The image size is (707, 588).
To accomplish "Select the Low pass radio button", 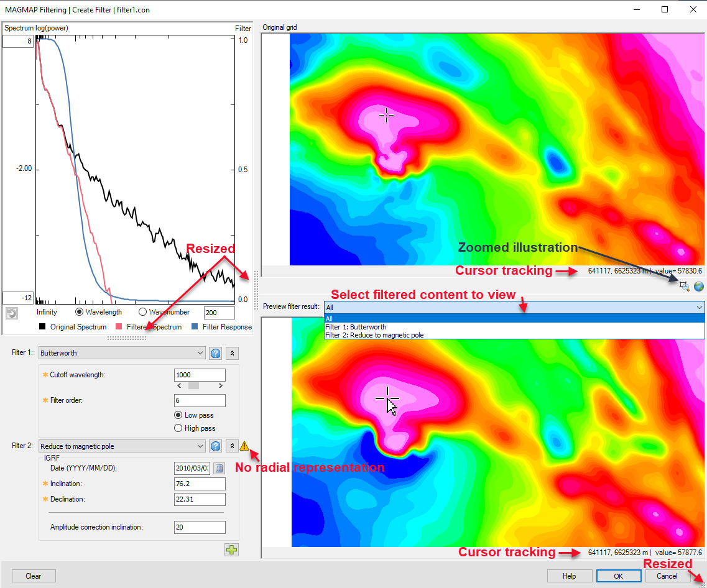I will click(178, 415).
